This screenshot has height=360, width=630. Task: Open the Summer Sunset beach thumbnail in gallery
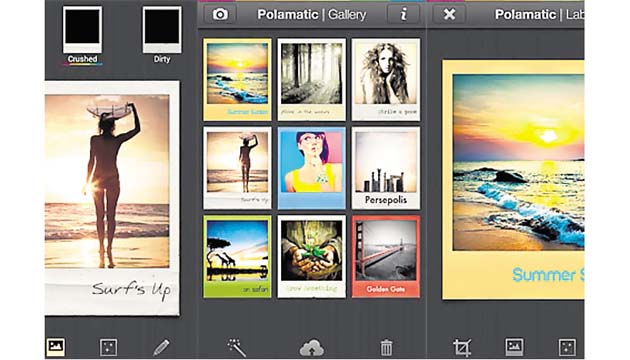(x=237, y=80)
